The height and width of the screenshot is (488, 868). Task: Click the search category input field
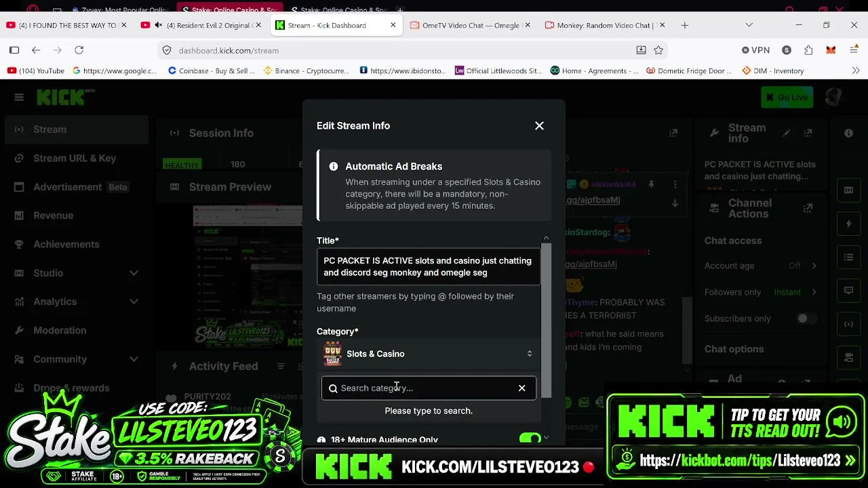tap(429, 388)
